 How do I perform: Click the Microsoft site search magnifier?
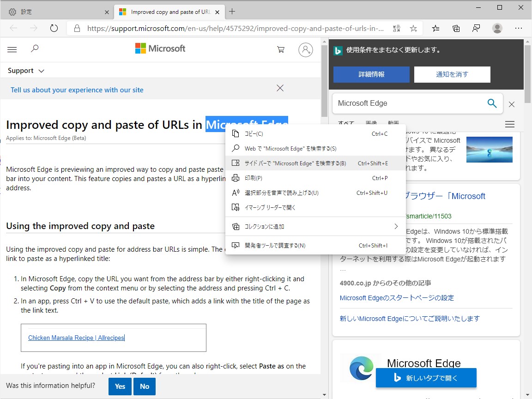[x=35, y=49]
